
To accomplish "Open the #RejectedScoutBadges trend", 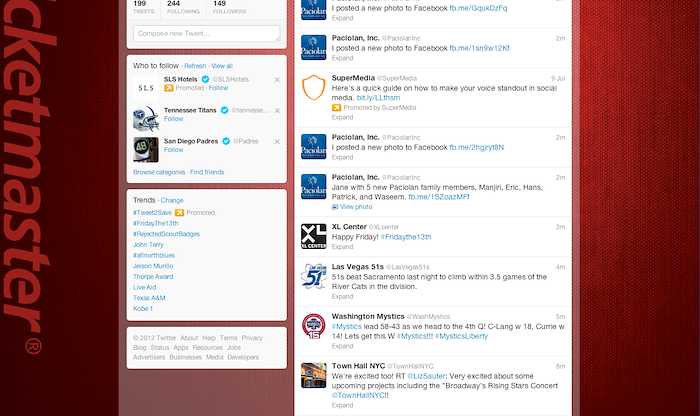I will [x=166, y=234].
